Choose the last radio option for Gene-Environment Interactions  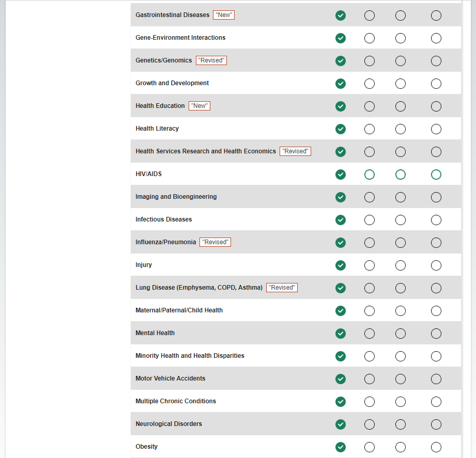tap(436, 38)
